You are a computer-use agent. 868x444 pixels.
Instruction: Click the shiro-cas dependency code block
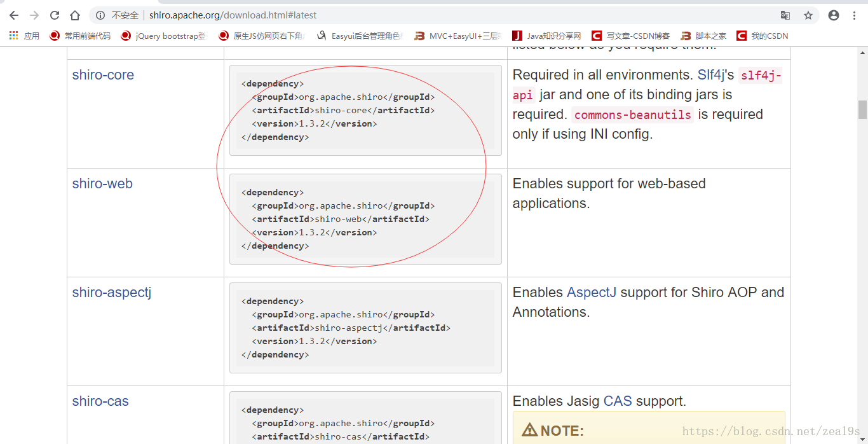click(365, 418)
